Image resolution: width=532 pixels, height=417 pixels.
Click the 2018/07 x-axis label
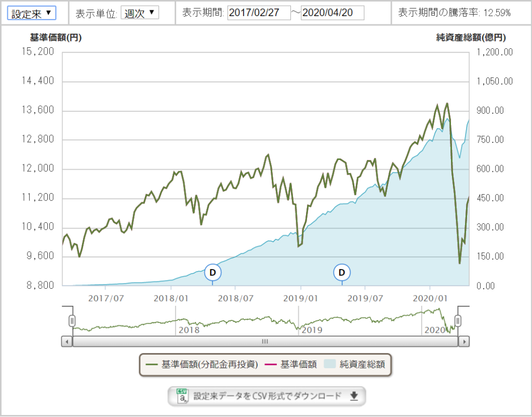235,299
